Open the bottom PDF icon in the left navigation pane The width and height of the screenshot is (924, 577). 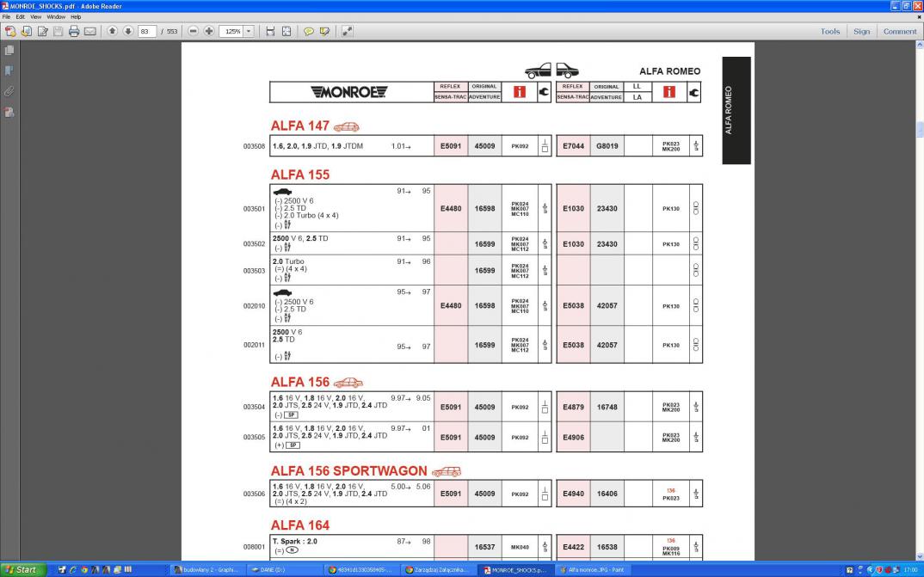(x=9, y=112)
